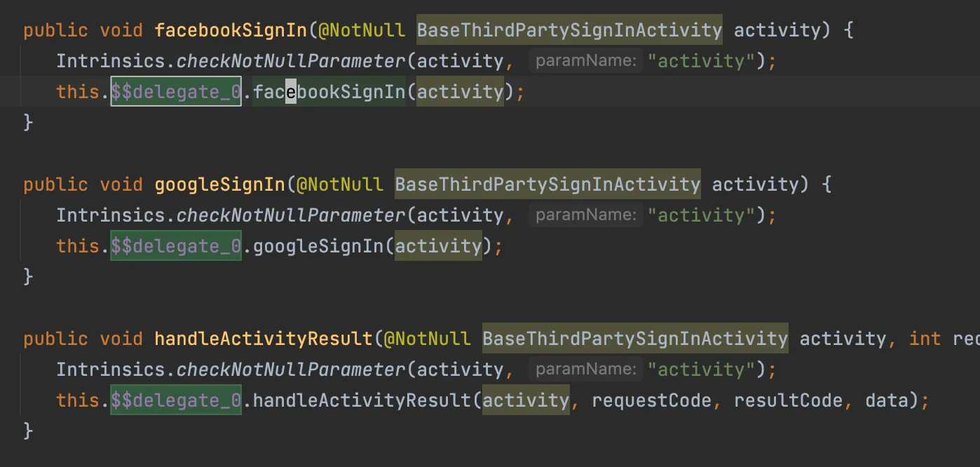Screen dimensions: 980x467
Task: Click the $$delegate_0 field on the facebookSignIn call line
Action: click(176, 92)
